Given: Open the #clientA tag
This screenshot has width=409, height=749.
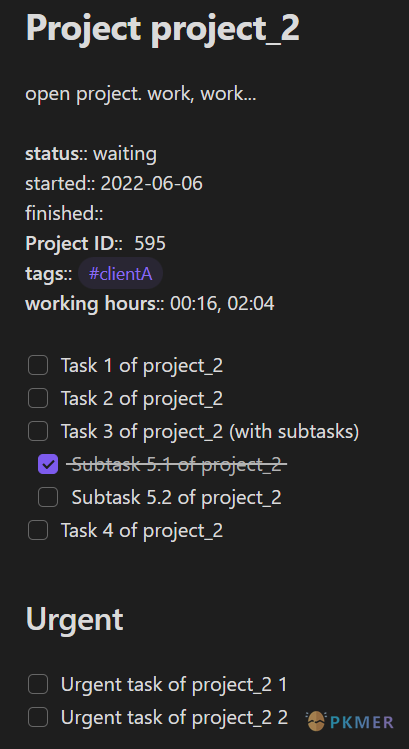Looking at the screenshot, I should point(120,274).
